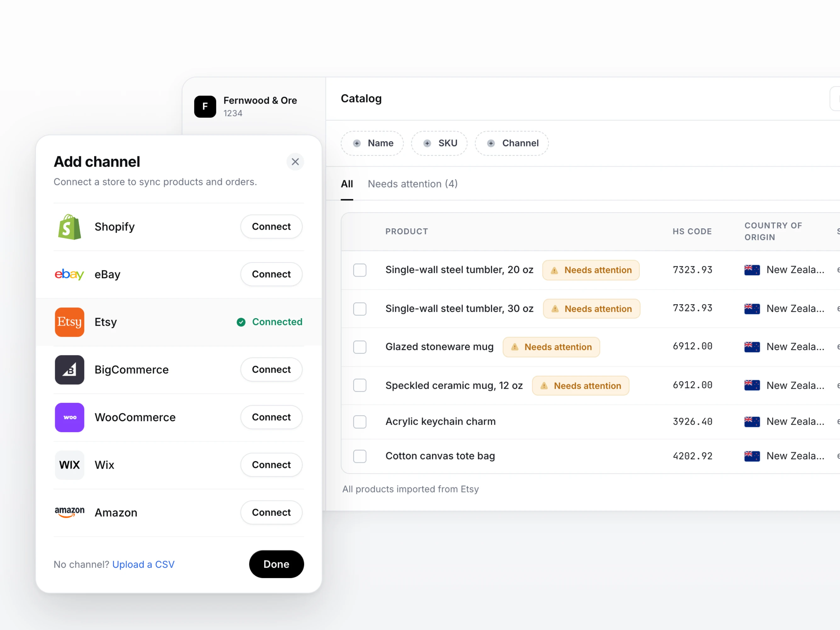Image resolution: width=840 pixels, height=630 pixels.
Task: Open the Name filter chip
Action: (372, 143)
